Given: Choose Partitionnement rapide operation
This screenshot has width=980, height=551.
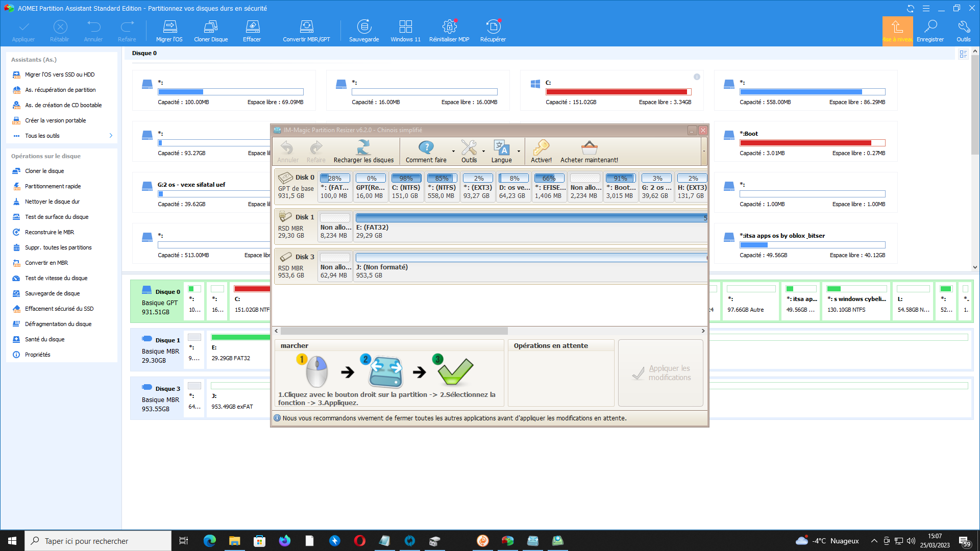Looking at the screenshot, I should coord(53,186).
